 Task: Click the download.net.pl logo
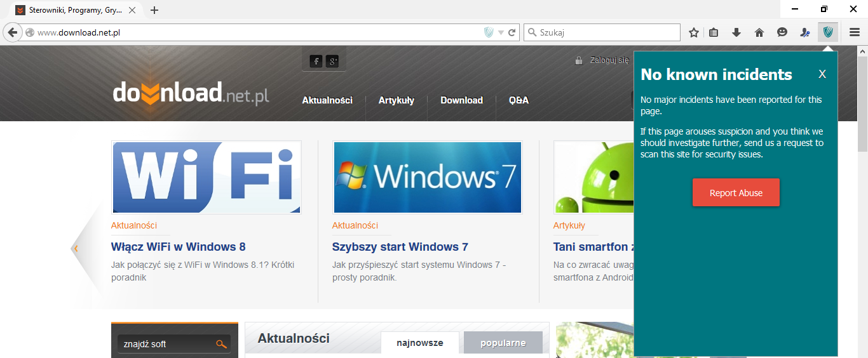[x=191, y=93]
